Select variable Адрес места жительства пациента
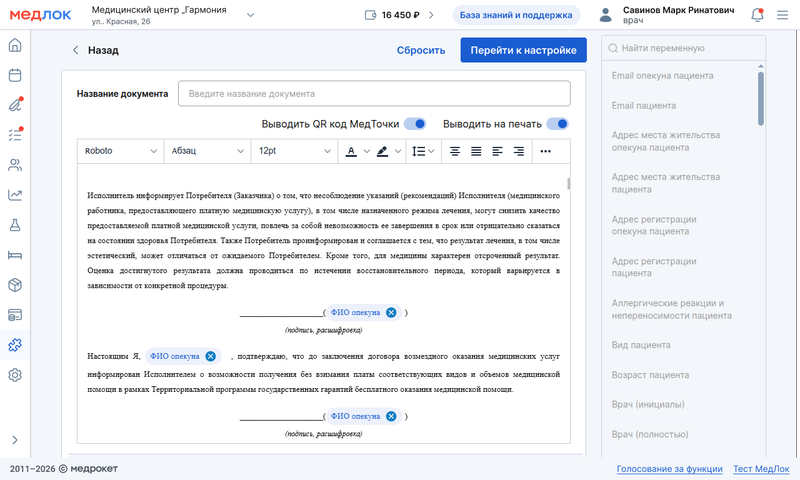 click(x=666, y=183)
